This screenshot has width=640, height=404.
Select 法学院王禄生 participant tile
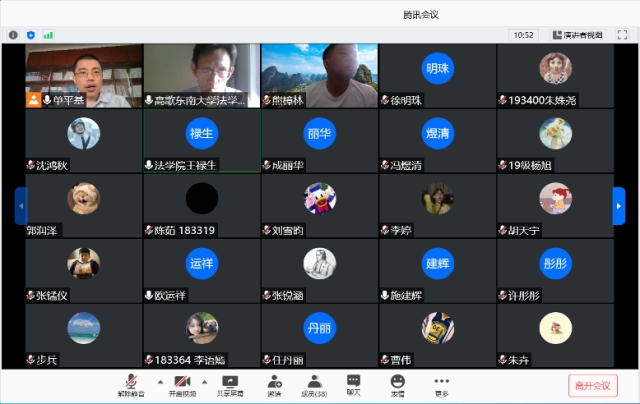[201, 140]
